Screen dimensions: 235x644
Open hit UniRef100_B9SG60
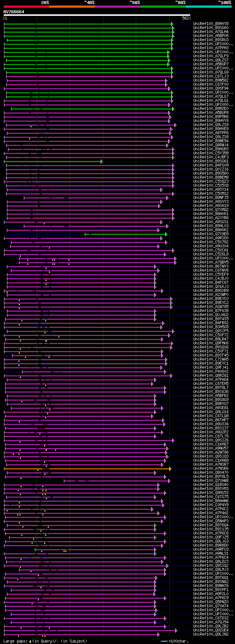click(211, 28)
